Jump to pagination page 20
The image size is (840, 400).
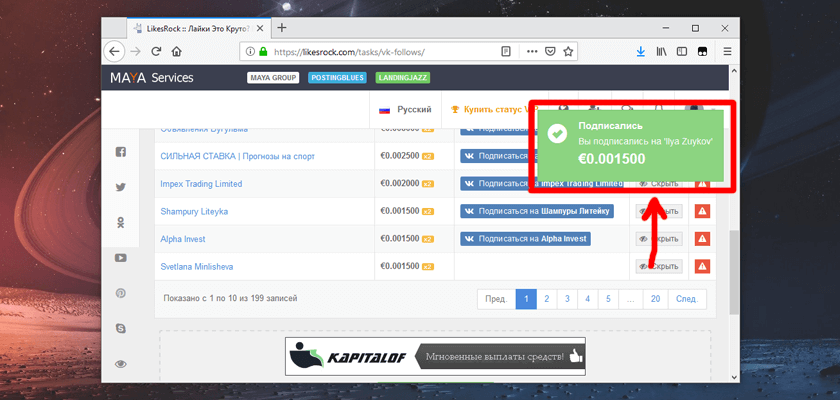tap(655, 299)
